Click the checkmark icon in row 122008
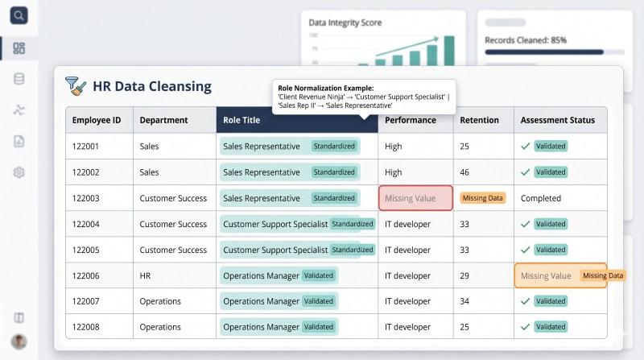Screen dimensions: 644x360 tap(526, 327)
